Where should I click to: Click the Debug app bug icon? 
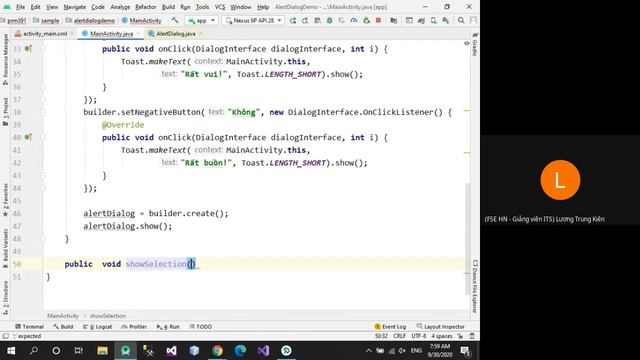[x=329, y=20]
